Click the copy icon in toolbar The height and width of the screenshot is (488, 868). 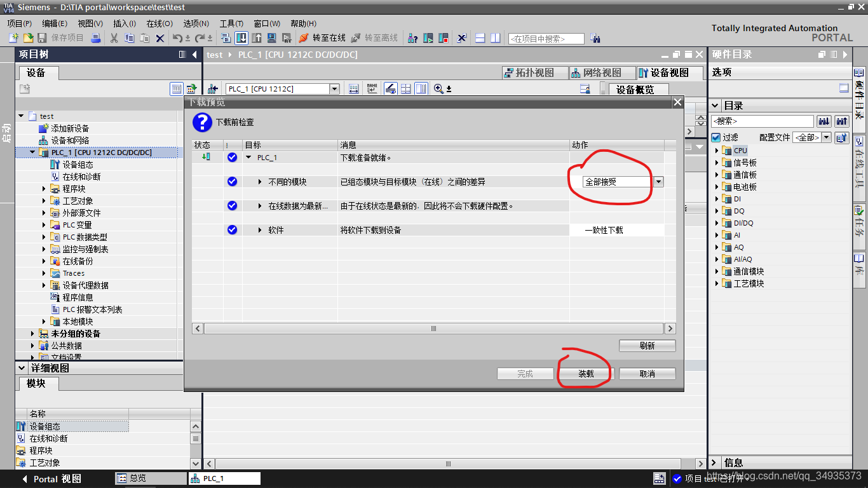click(129, 38)
